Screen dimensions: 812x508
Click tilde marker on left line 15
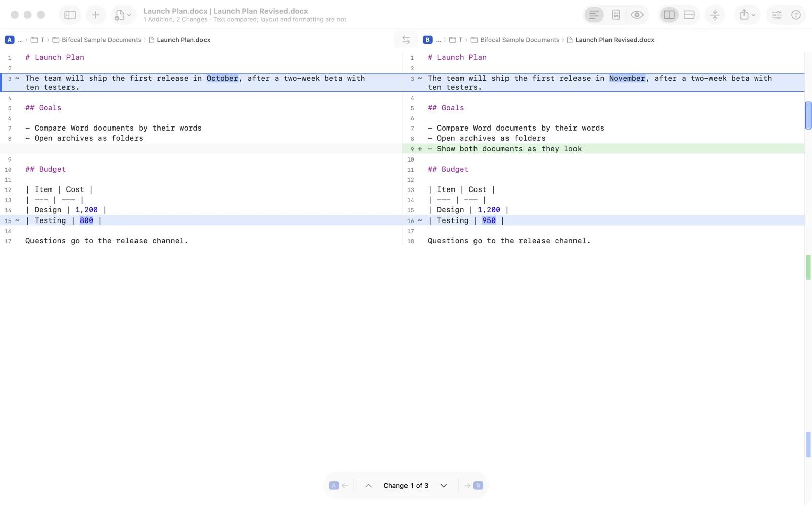(x=17, y=220)
